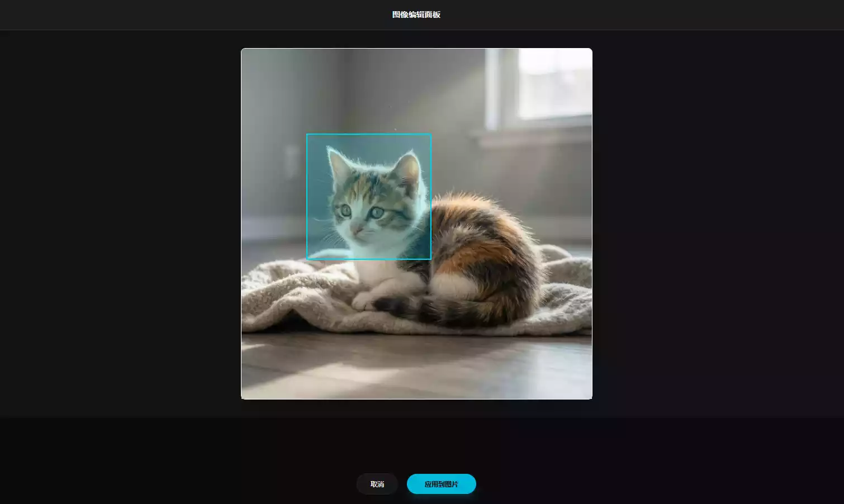Click the bottom-left corner of the cyan selection box
Viewport: 844px width, 504px height.
pos(307,259)
